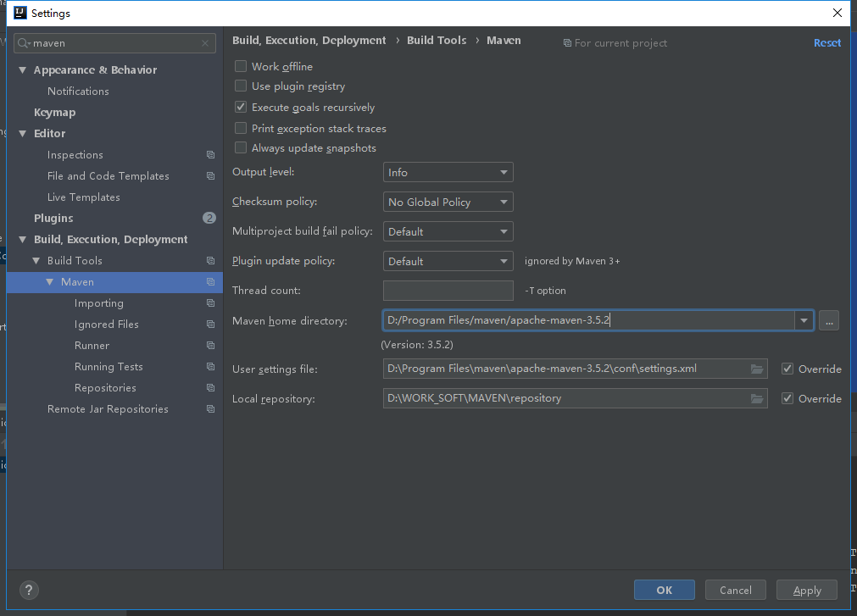This screenshot has width=857, height=616.
Task: Select Remote Jar Repositories item
Action: click(108, 409)
